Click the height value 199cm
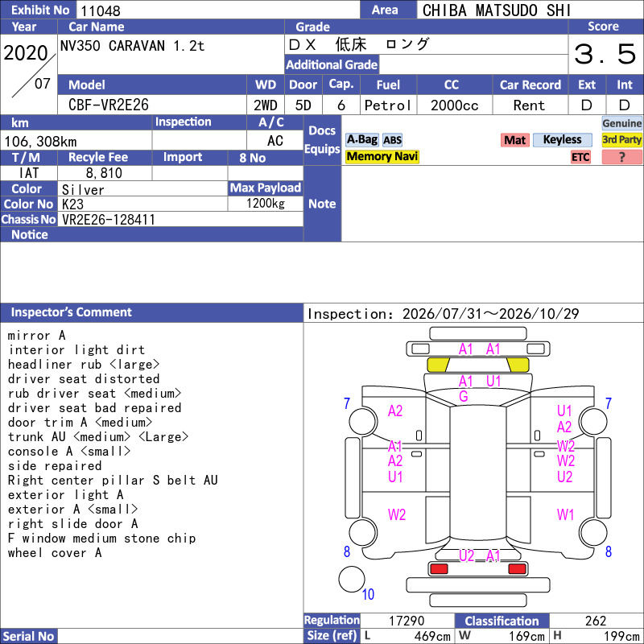 coord(621,636)
